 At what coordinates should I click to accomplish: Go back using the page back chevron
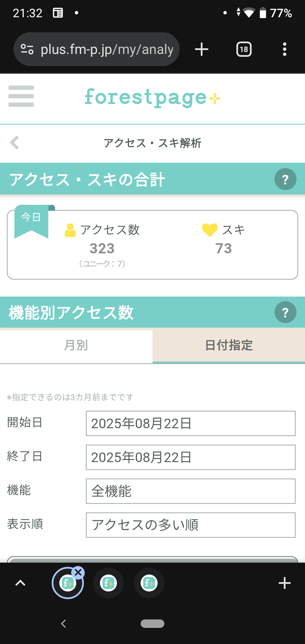click(14, 143)
